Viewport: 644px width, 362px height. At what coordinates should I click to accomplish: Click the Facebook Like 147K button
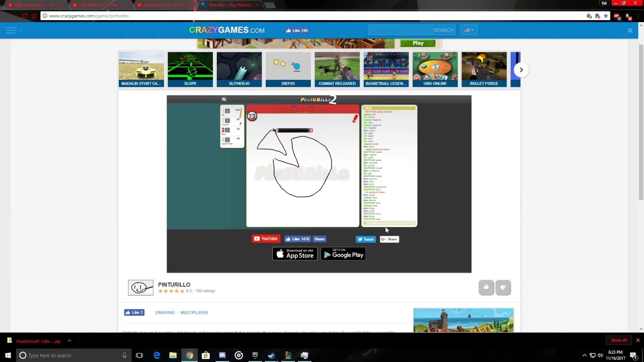pos(298,239)
